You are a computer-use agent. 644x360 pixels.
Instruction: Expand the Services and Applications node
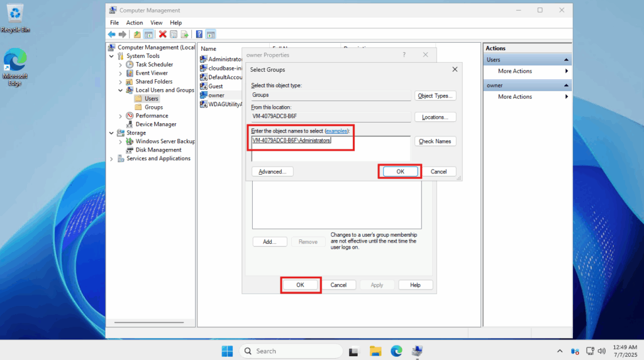[x=112, y=159]
